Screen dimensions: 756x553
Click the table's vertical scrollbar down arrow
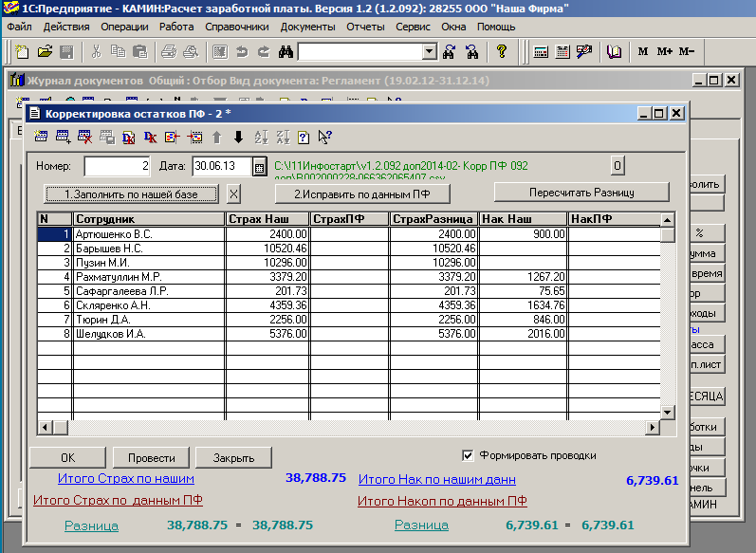668,413
